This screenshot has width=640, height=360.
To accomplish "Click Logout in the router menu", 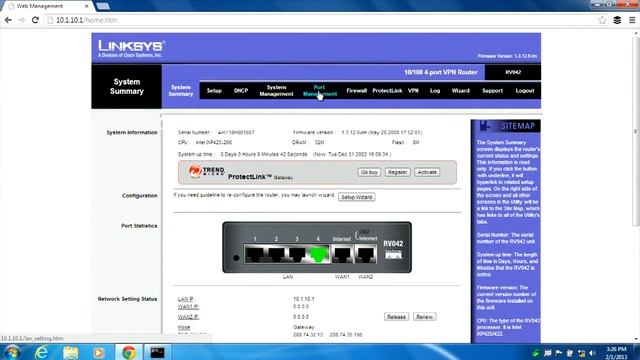I will click(x=524, y=91).
